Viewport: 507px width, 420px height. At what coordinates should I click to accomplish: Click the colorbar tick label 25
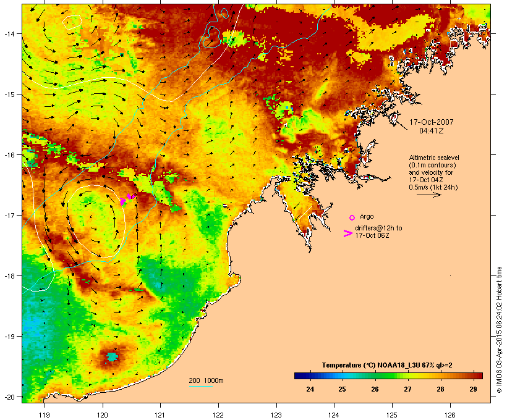pos(342,389)
